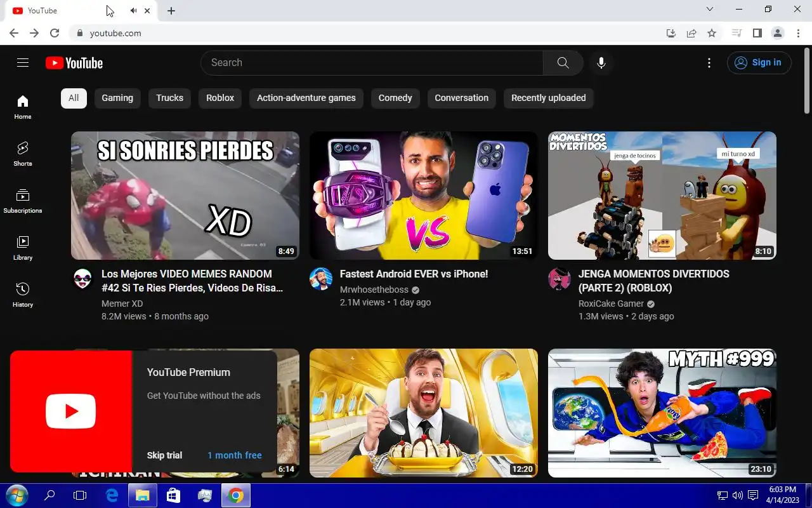Click the share page icon in address bar
Viewport: 812px width, 508px height.
point(691,33)
